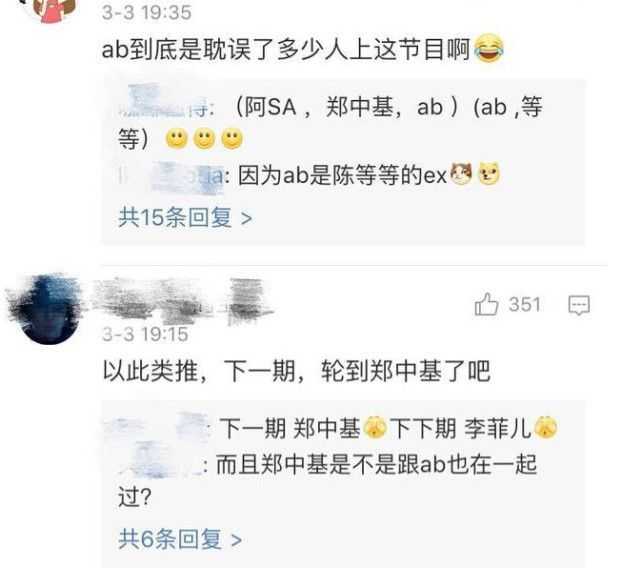Tap the cat emoji after 陈等等的ex
641x568 pixels.
tap(461, 174)
